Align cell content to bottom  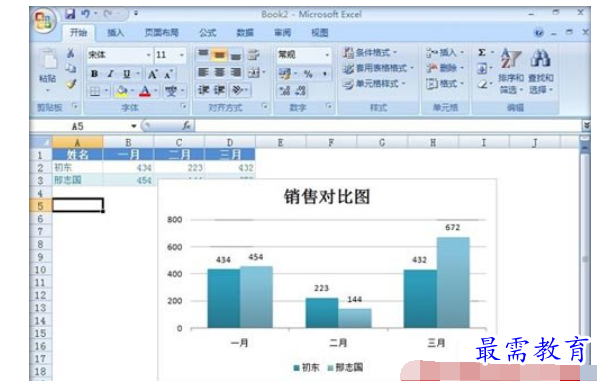(x=236, y=55)
